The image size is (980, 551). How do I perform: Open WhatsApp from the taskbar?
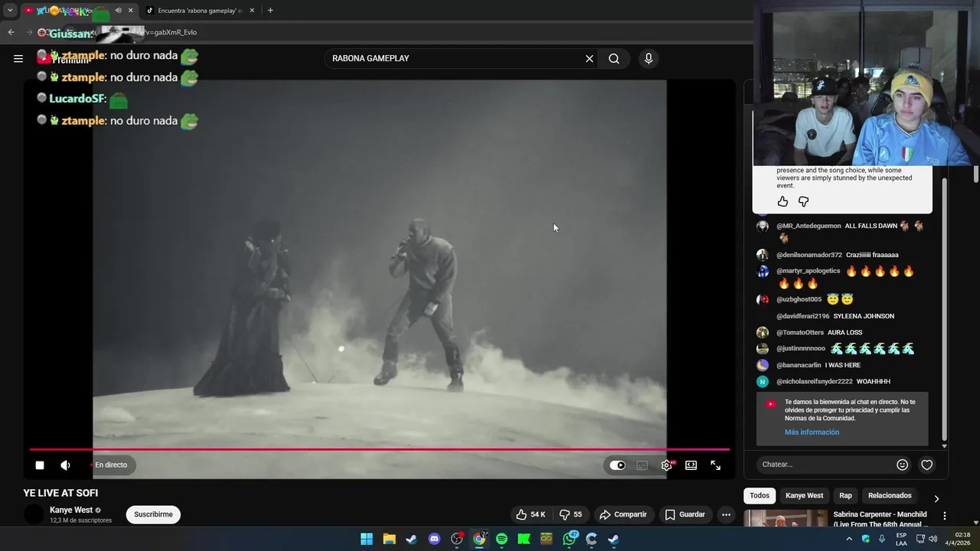(x=569, y=539)
